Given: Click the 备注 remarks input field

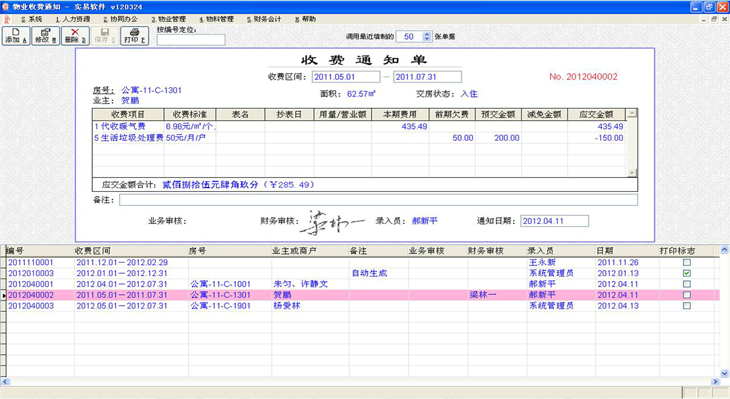Looking at the screenshot, I should pyautogui.click(x=379, y=200).
